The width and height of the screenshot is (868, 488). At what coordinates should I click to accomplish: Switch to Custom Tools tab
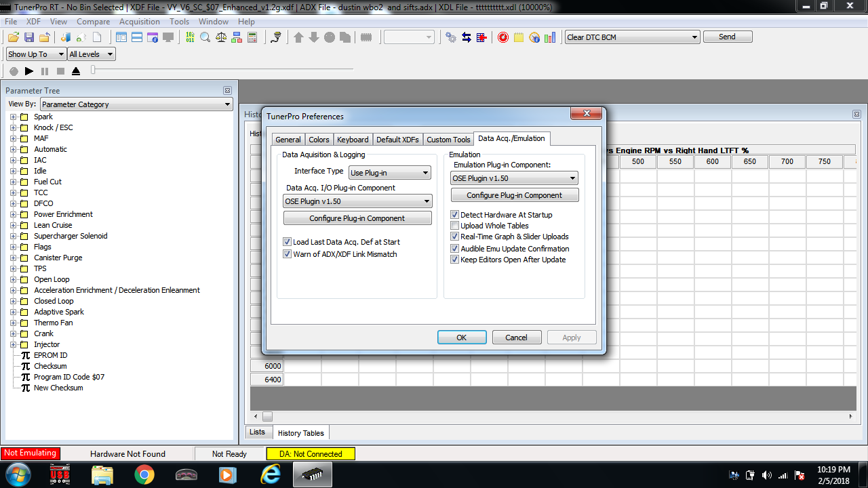click(448, 140)
